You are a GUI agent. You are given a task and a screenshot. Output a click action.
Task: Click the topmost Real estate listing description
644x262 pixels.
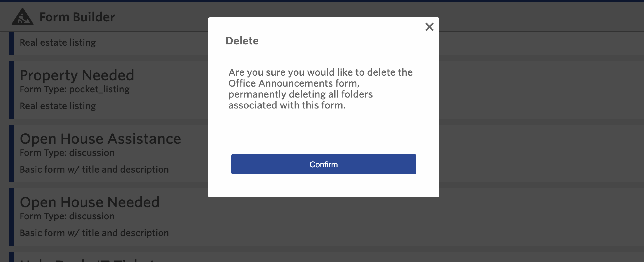tap(58, 42)
